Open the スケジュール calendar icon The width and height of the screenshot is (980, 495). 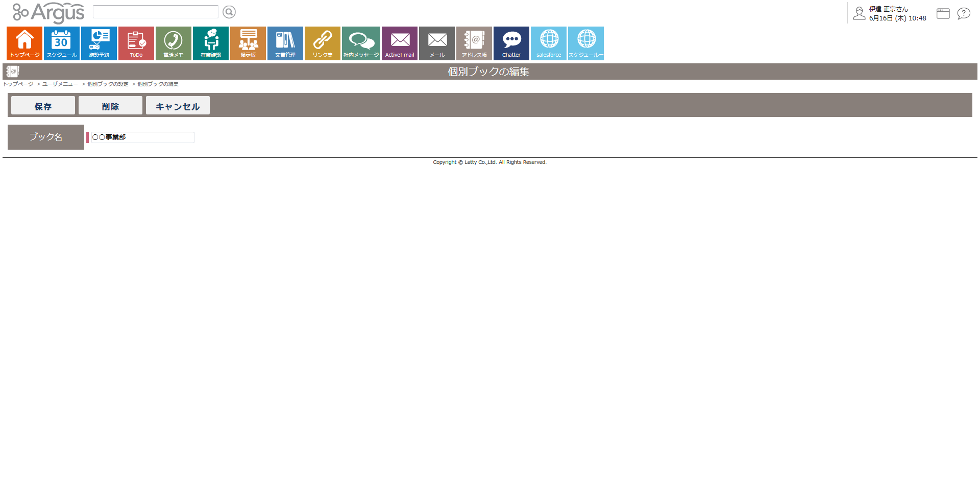[x=62, y=43]
